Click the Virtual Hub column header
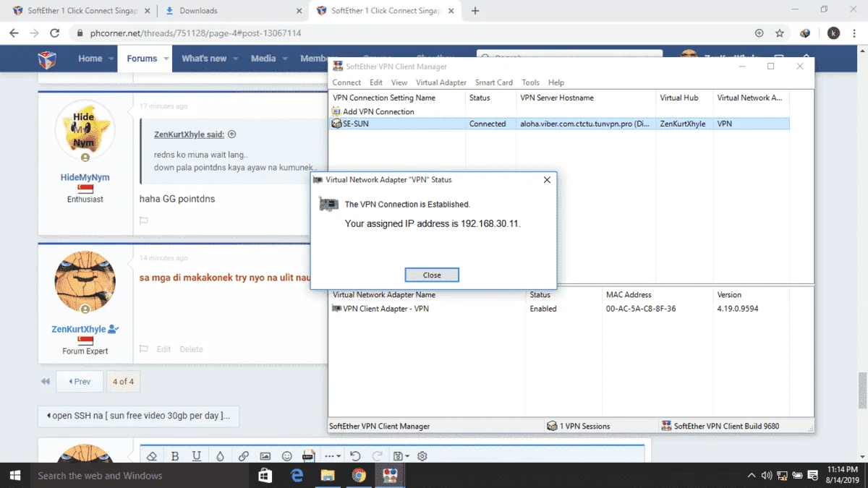The image size is (868, 488). click(684, 98)
